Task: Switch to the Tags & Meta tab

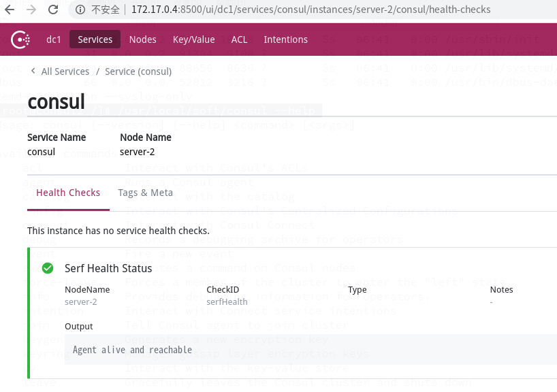Action: click(x=146, y=193)
